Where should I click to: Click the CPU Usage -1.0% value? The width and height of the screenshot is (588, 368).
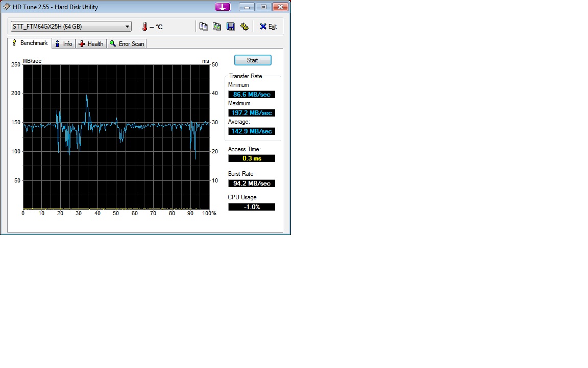point(252,207)
